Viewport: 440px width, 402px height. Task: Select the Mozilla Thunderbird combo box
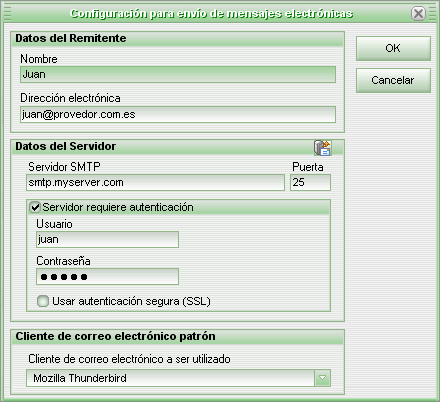pyautogui.click(x=178, y=378)
